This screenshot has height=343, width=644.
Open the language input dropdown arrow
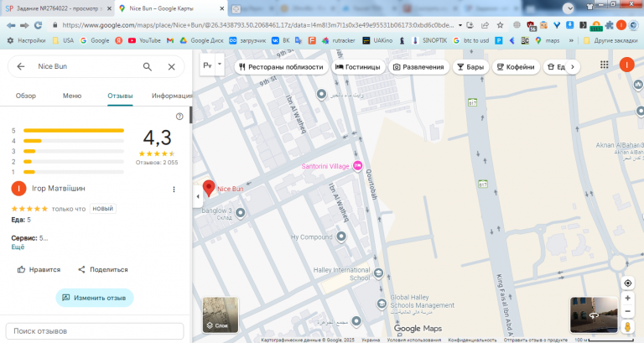(x=220, y=65)
